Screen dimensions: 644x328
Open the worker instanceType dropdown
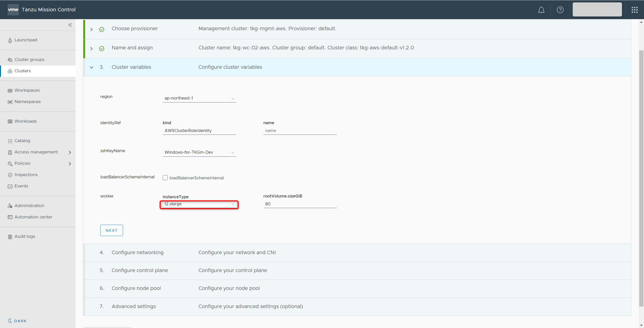tap(199, 204)
